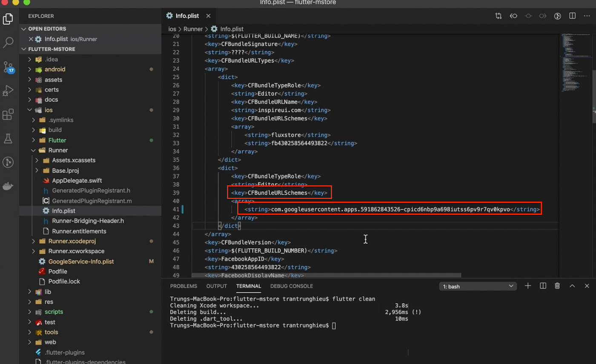This screenshot has height=364, width=596.
Task: Select Info.plist in Runner folder tree
Action: (x=63, y=211)
